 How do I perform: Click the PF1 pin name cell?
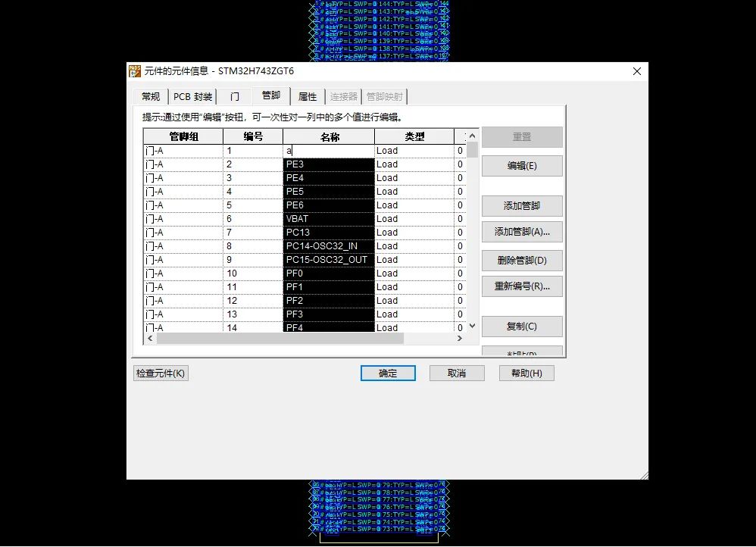(329, 287)
